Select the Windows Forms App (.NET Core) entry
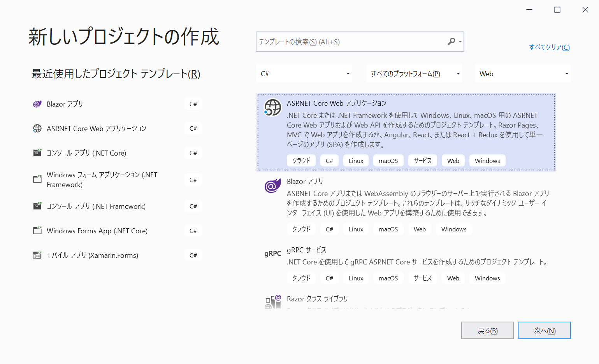 click(97, 230)
